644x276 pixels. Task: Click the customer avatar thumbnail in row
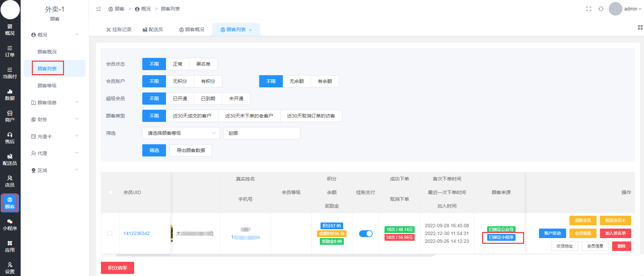[x=172, y=233]
